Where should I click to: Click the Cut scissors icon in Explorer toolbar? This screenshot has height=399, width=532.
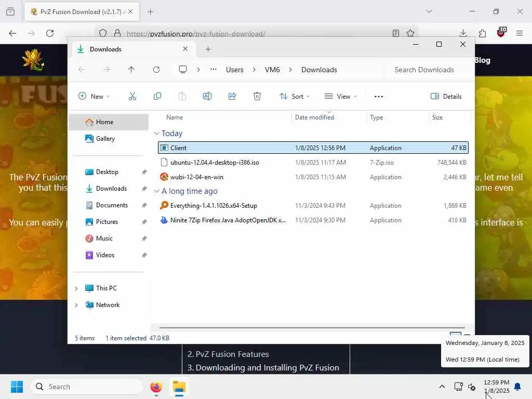pyautogui.click(x=132, y=96)
